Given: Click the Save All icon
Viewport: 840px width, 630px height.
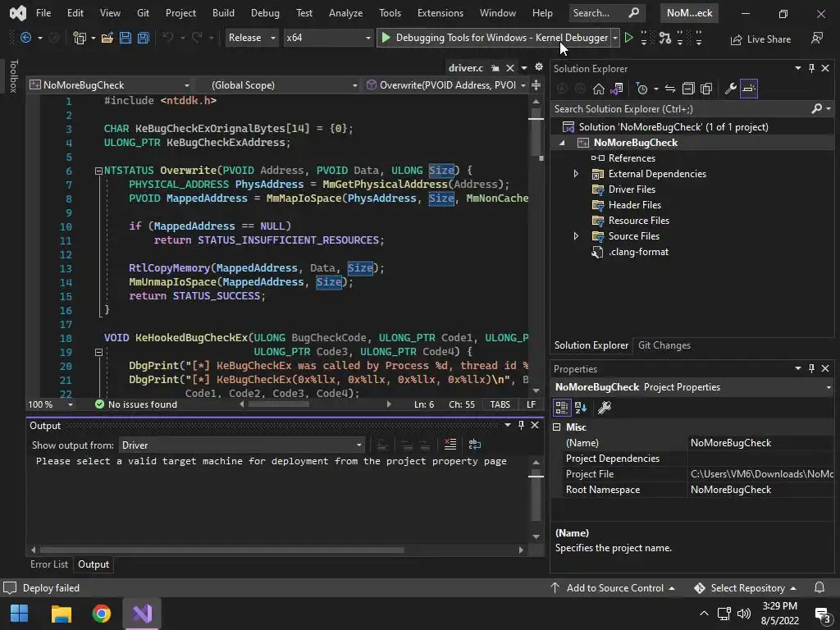Looking at the screenshot, I should click(143, 38).
